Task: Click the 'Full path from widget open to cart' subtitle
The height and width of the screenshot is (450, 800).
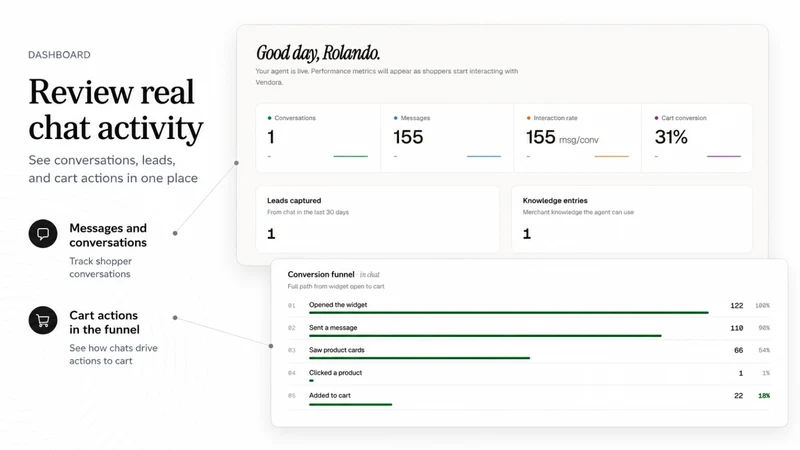Action: 336,286
